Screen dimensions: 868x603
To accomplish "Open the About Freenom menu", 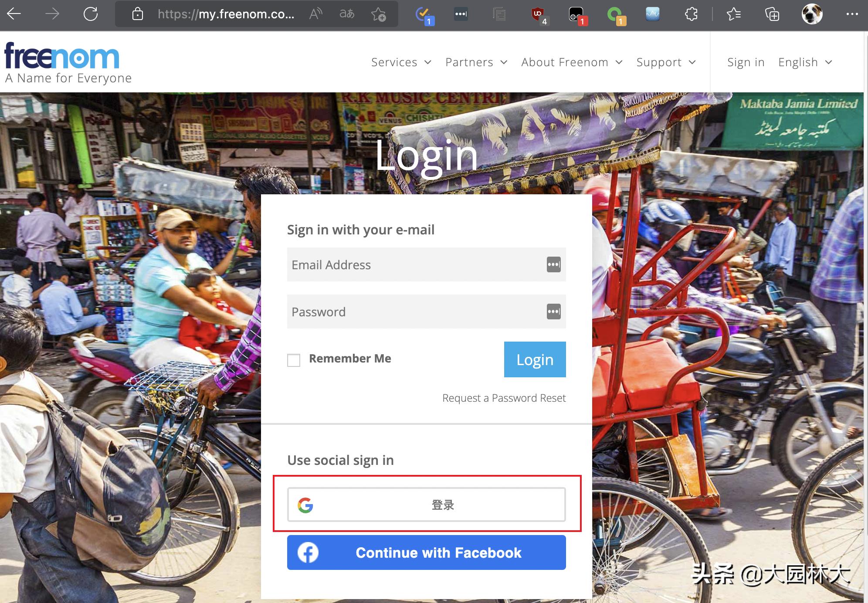I will [571, 62].
